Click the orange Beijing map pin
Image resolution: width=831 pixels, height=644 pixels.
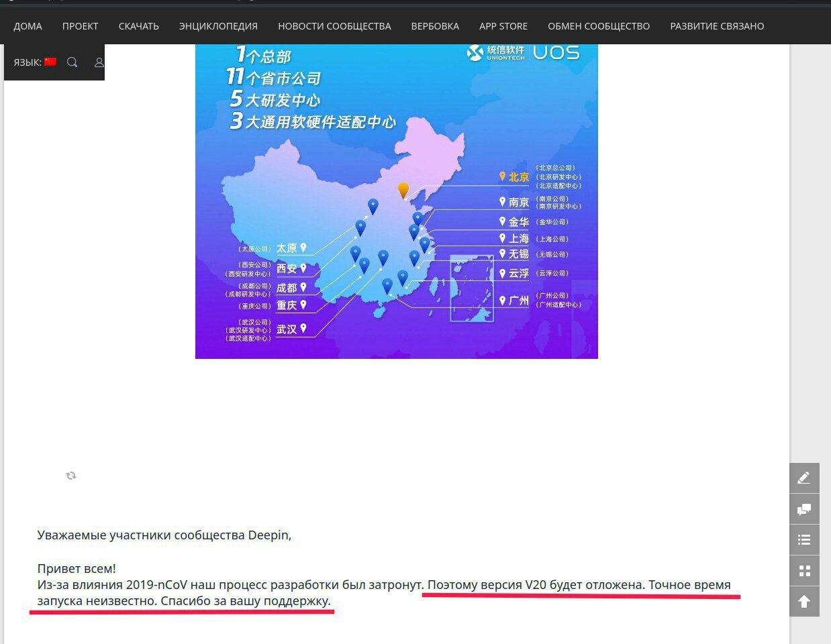pyautogui.click(x=403, y=191)
